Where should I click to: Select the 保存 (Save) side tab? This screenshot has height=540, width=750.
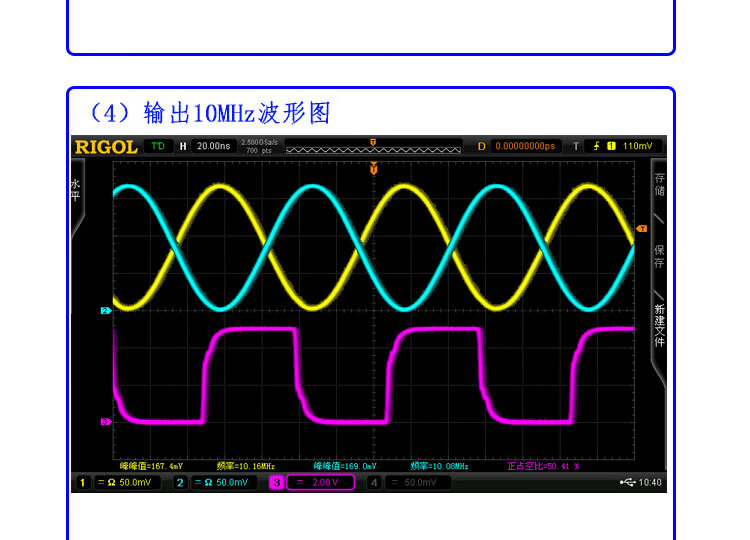point(659,256)
